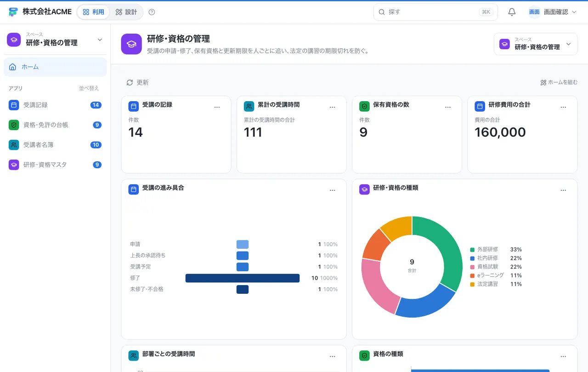Click the people icon on 累計の受講時間 card

tap(249, 106)
